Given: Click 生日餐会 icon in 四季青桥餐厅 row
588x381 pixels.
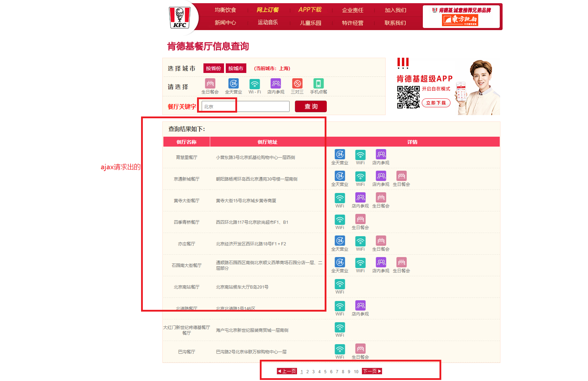Looking at the screenshot, I should [x=360, y=219].
